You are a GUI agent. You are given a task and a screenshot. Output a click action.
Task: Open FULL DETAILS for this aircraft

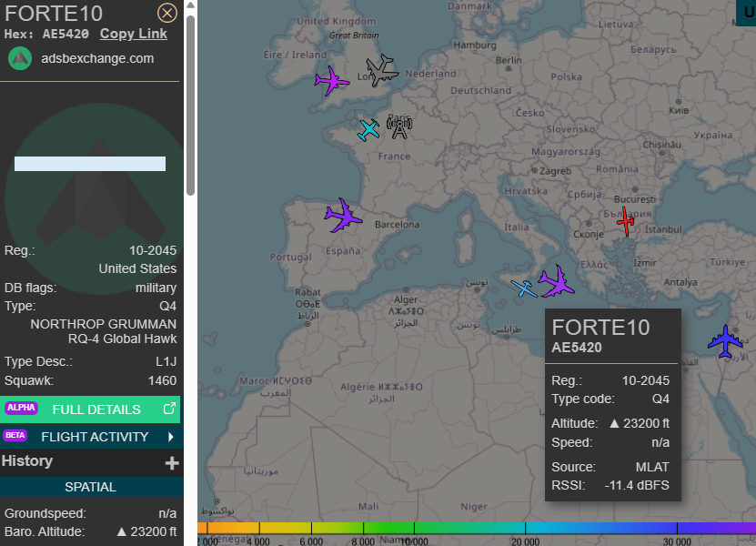click(90, 409)
